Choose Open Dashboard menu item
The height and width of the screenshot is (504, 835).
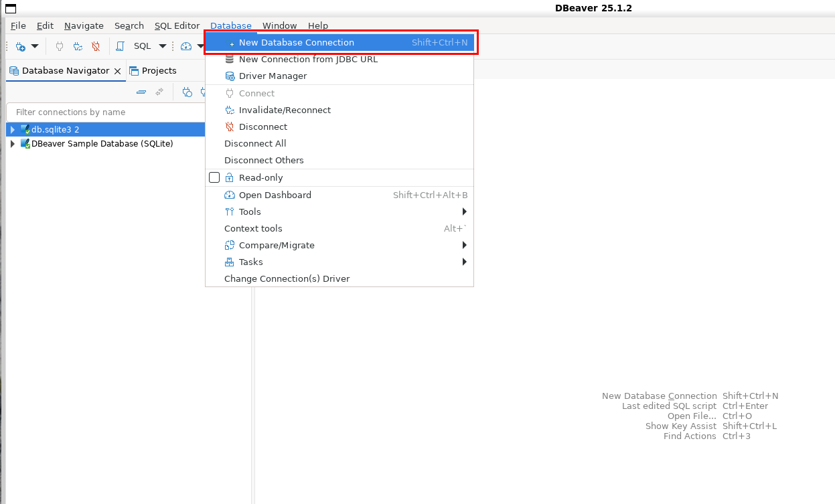coord(339,195)
